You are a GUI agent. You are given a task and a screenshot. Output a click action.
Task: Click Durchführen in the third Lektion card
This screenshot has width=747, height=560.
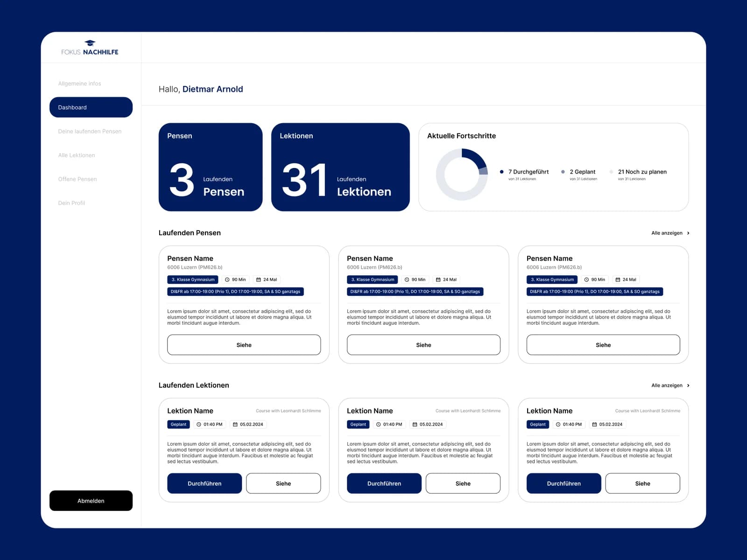[x=564, y=483]
